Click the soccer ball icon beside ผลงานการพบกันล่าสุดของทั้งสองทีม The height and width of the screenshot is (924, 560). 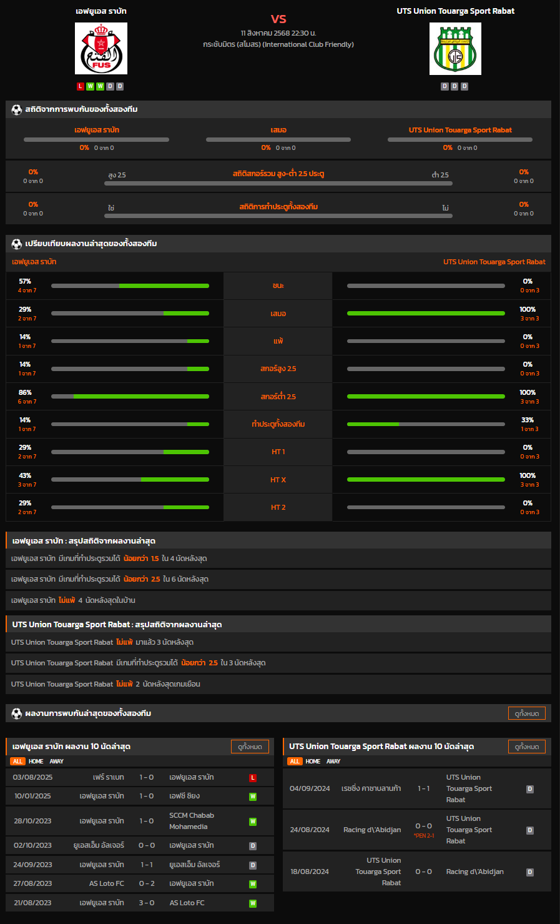point(17,713)
